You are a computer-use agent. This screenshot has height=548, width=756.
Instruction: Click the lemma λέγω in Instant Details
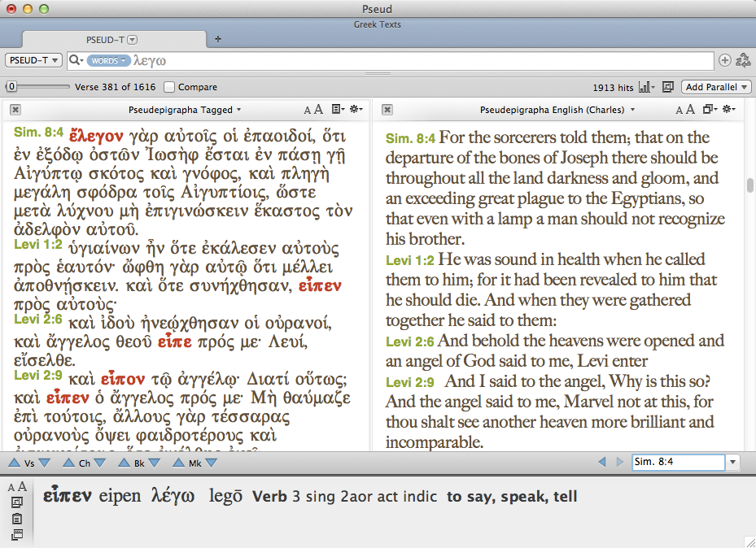[173, 496]
